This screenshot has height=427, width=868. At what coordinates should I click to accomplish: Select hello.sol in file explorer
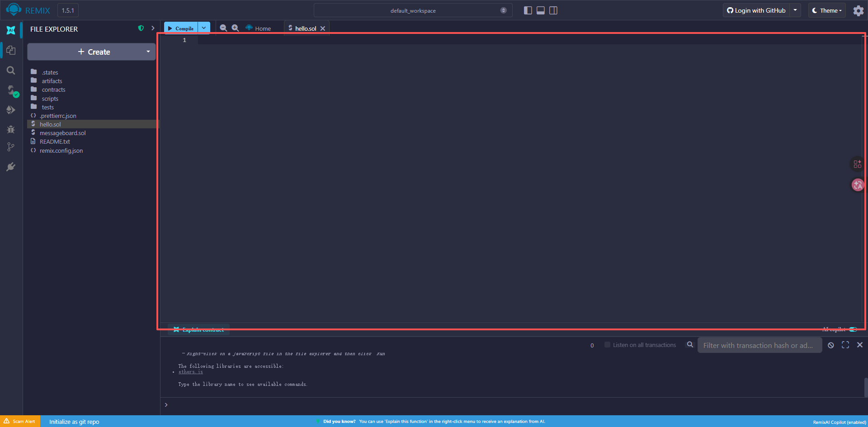(x=93, y=124)
